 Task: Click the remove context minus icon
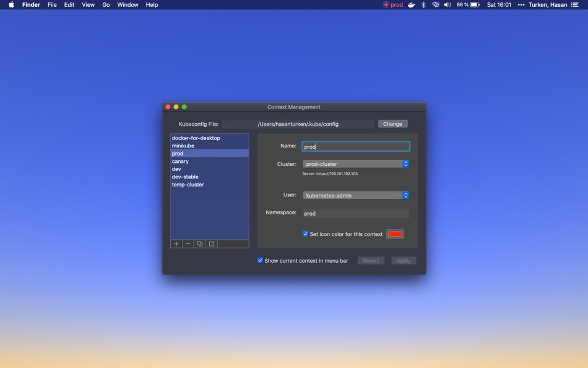[188, 244]
